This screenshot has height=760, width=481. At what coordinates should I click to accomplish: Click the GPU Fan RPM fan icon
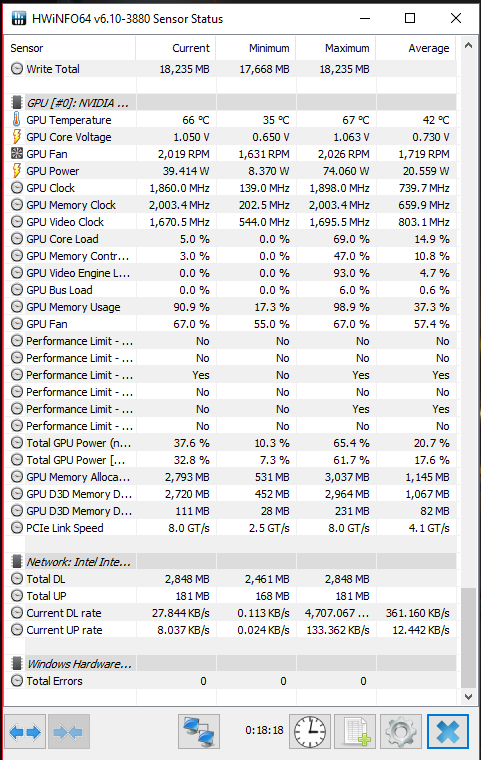coord(16,154)
